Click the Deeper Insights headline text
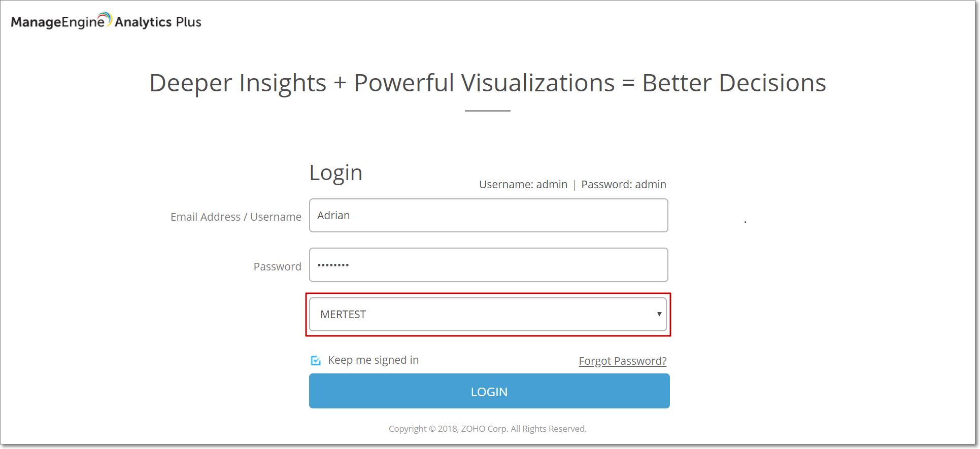The image size is (980, 449). click(x=487, y=83)
